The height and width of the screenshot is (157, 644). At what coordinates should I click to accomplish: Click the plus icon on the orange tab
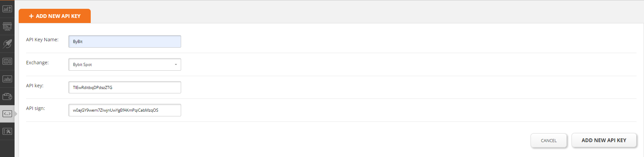[31, 16]
